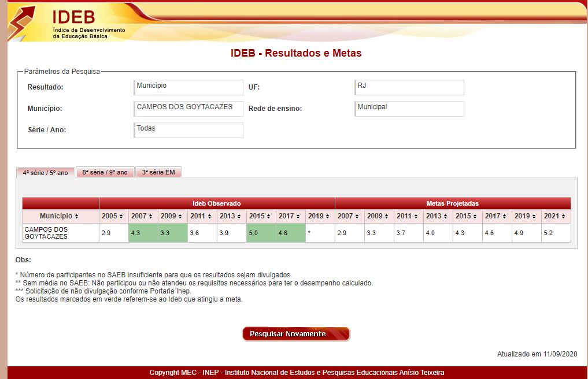This screenshot has width=588, height=379.
Task: Switch to 8ª série / 9º ano tab
Action: pos(105,172)
